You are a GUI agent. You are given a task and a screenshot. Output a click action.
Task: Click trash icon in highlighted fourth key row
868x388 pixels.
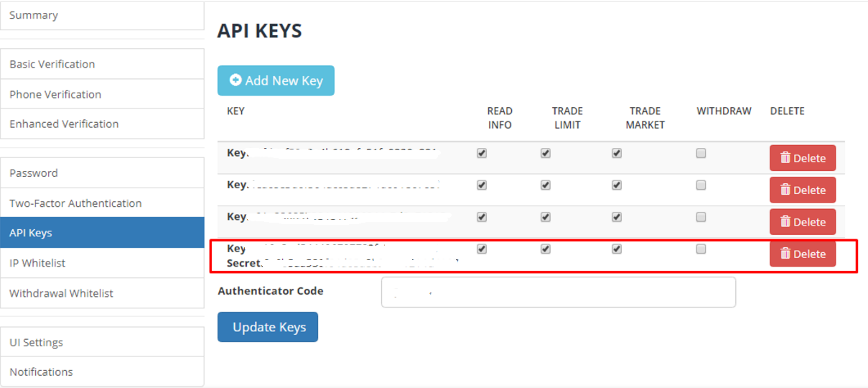pos(785,254)
